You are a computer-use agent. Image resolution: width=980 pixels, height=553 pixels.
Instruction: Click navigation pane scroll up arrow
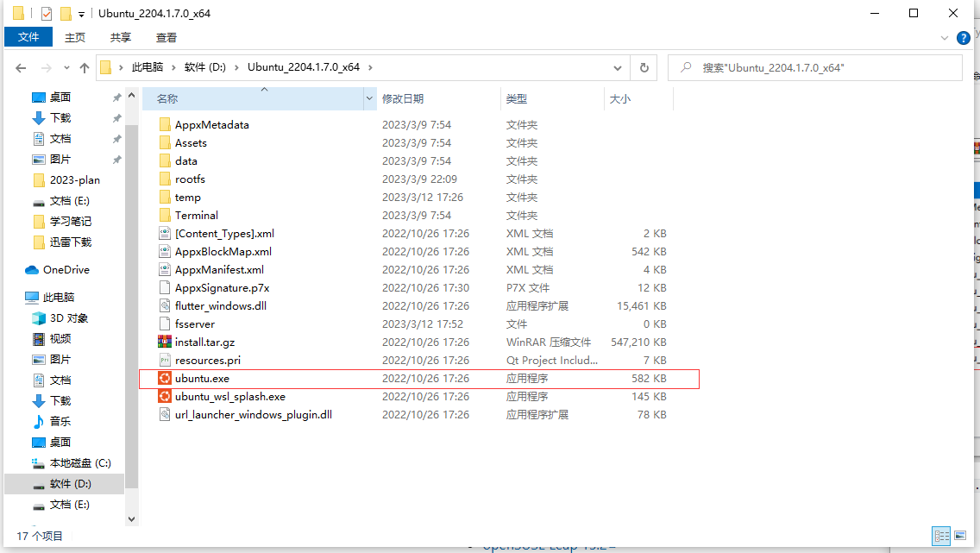point(131,96)
